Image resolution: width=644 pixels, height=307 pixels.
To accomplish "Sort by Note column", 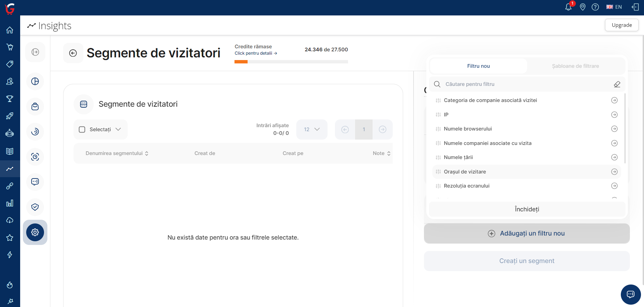I will (382, 153).
